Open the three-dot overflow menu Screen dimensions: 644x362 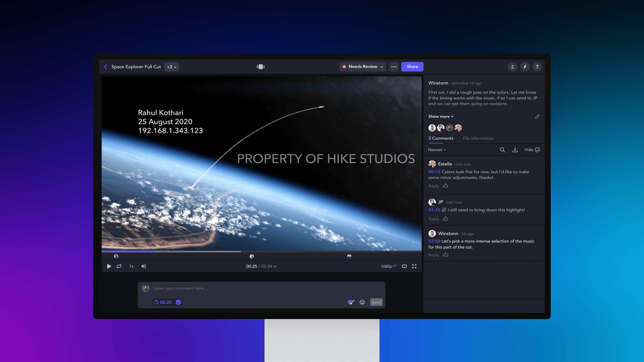(394, 67)
